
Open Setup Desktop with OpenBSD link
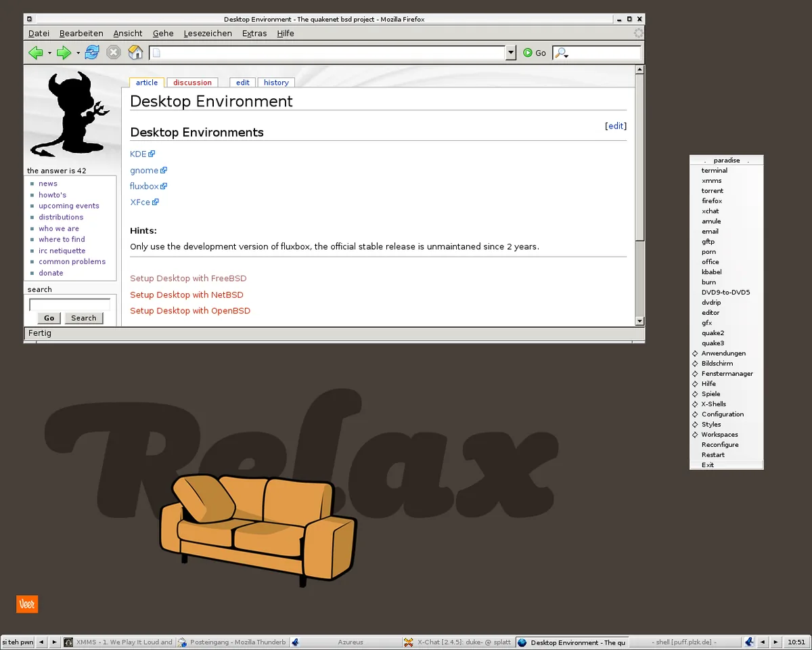(x=190, y=311)
